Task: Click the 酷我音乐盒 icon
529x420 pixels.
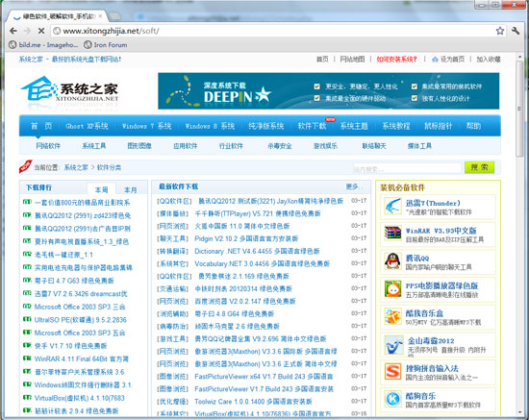Action: click(x=392, y=316)
